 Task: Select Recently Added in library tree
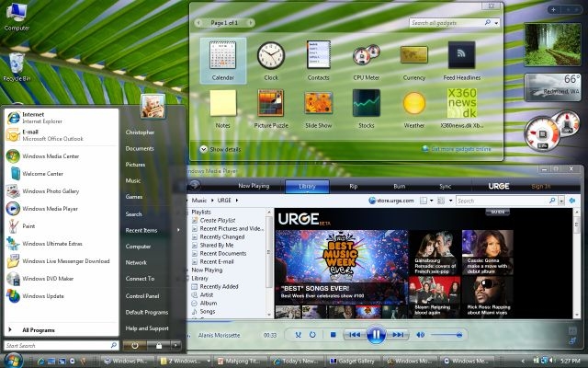[219, 286]
